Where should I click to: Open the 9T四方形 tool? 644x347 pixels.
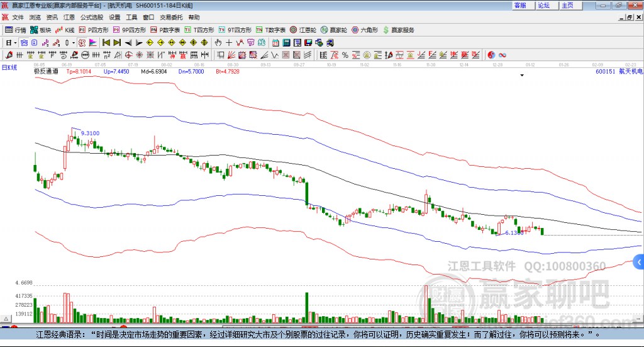pyautogui.click(x=235, y=30)
